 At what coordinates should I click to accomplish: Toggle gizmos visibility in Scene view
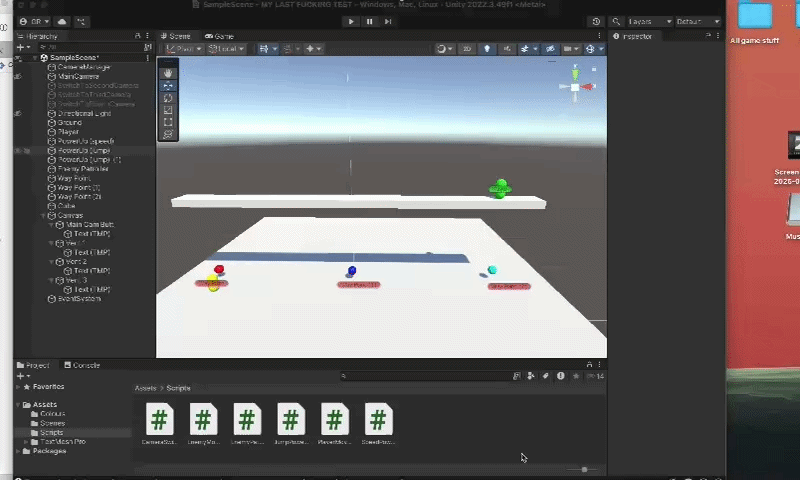click(x=590, y=49)
